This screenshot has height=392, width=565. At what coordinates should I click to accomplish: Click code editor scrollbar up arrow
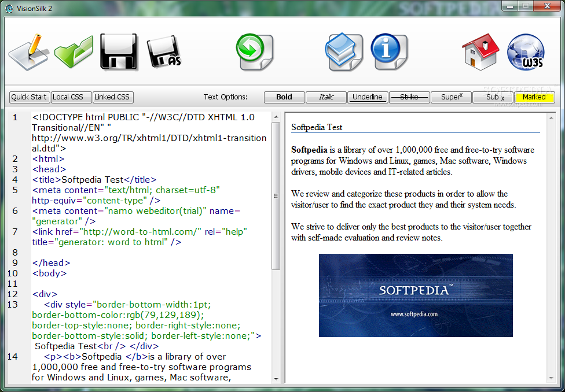276,117
